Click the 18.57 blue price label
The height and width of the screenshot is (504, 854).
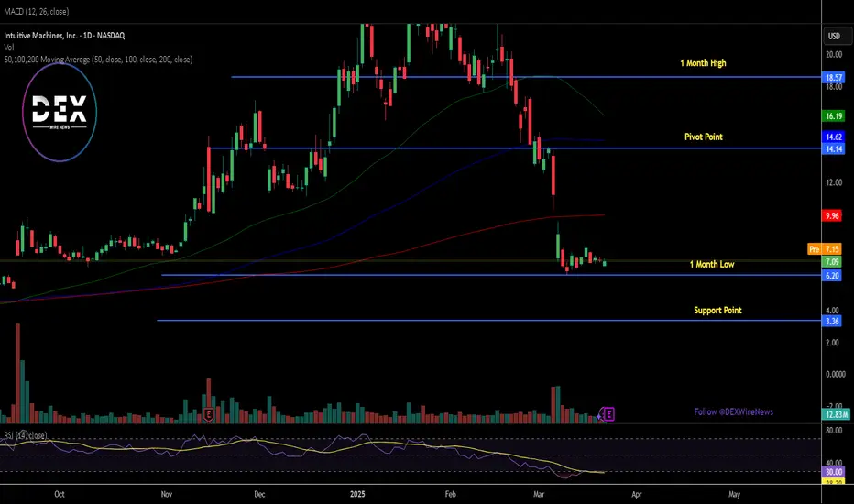pyautogui.click(x=833, y=77)
